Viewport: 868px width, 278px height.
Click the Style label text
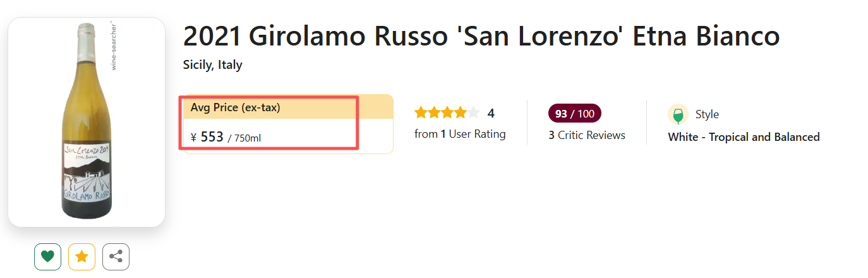[707, 114]
